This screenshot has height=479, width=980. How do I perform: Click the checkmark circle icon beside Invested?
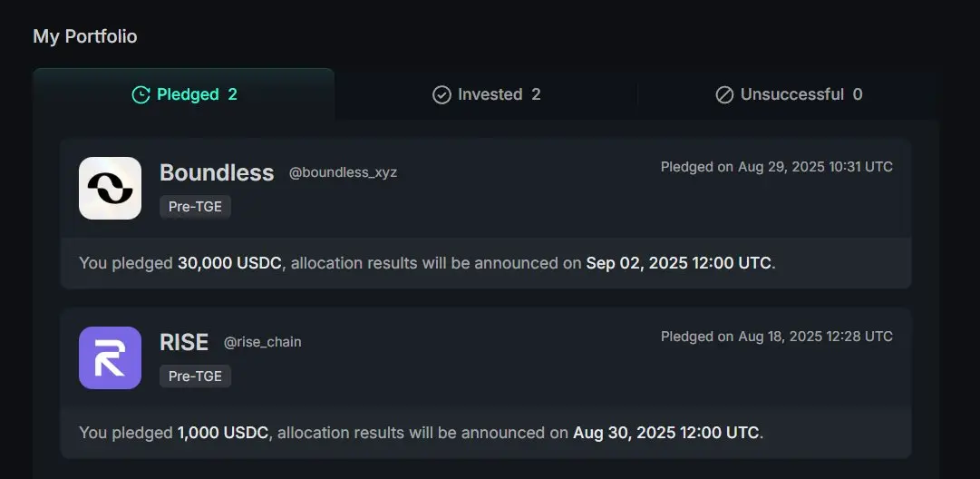click(x=441, y=95)
